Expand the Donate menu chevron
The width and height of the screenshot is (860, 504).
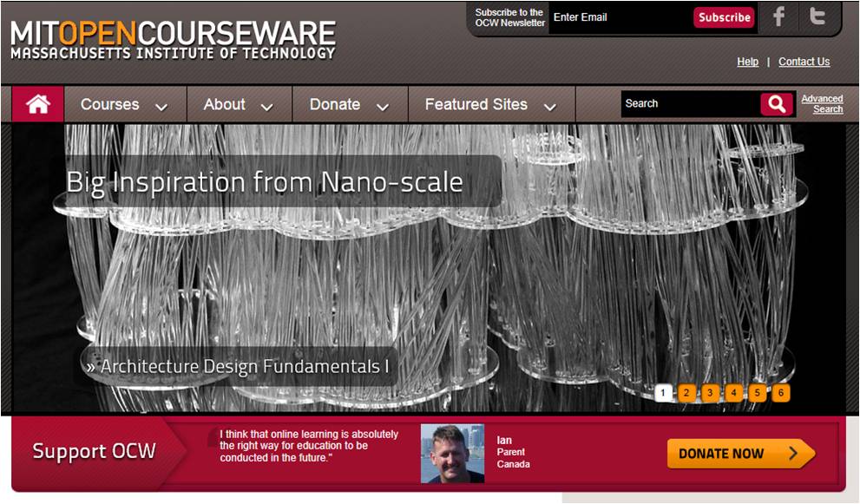pyautogui.click(x=383, y=107)
